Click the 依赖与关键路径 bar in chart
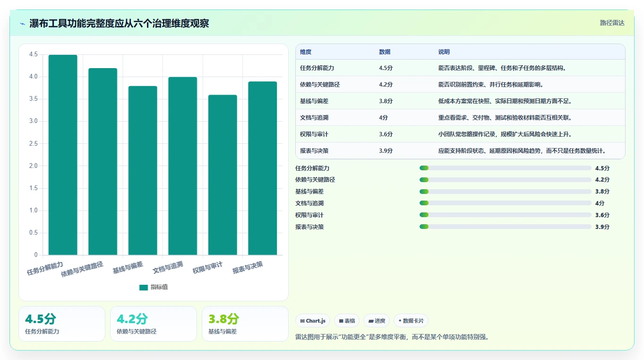 (x=103, y=161)
